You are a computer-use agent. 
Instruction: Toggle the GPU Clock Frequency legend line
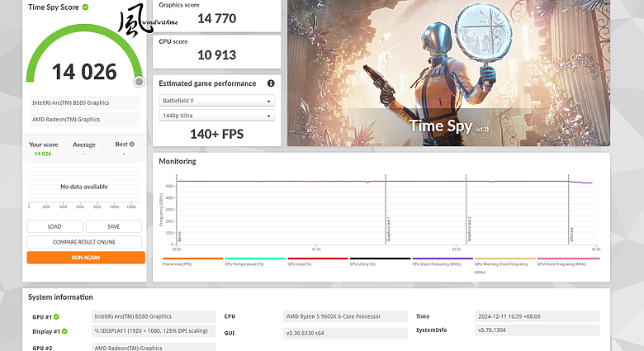click(568, 259)
